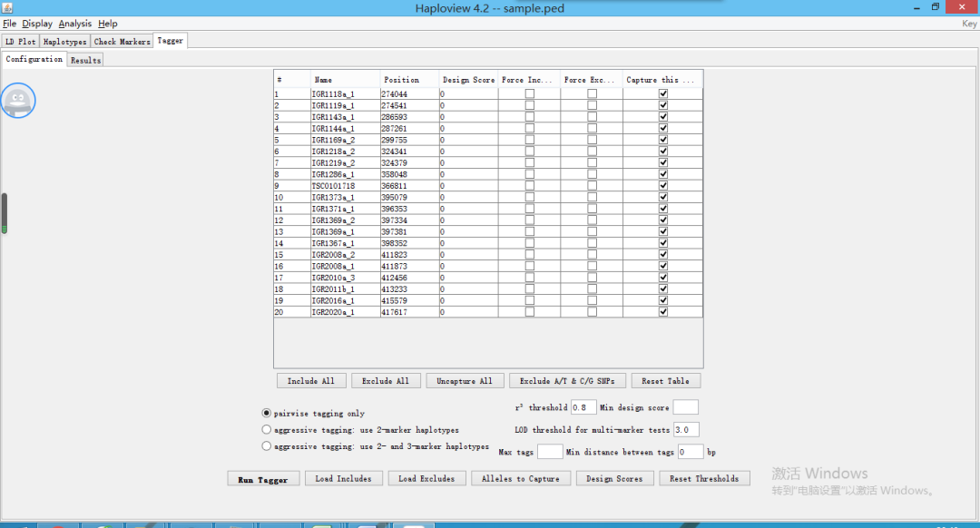Switch to the LD Plot tab
The image size is (980, 528).
[21, 41]
